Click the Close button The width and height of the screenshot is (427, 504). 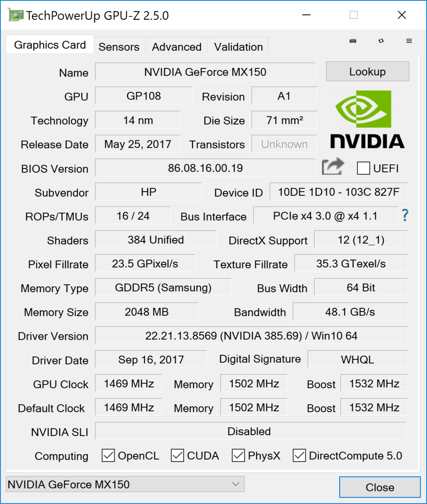tap(380, 487)
